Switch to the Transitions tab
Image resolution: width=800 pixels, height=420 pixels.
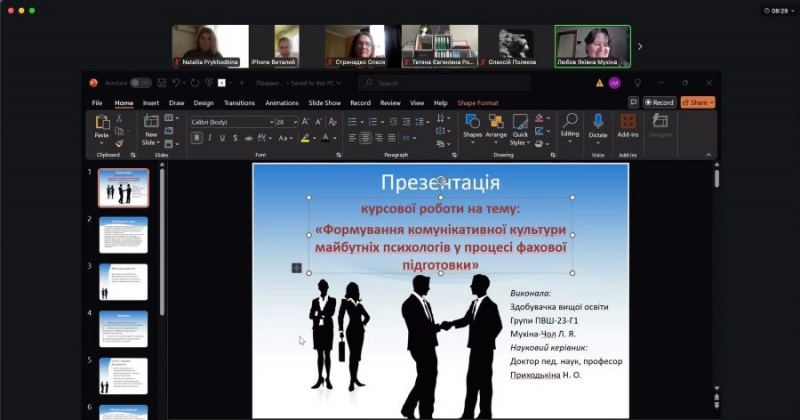click(239, 103)
